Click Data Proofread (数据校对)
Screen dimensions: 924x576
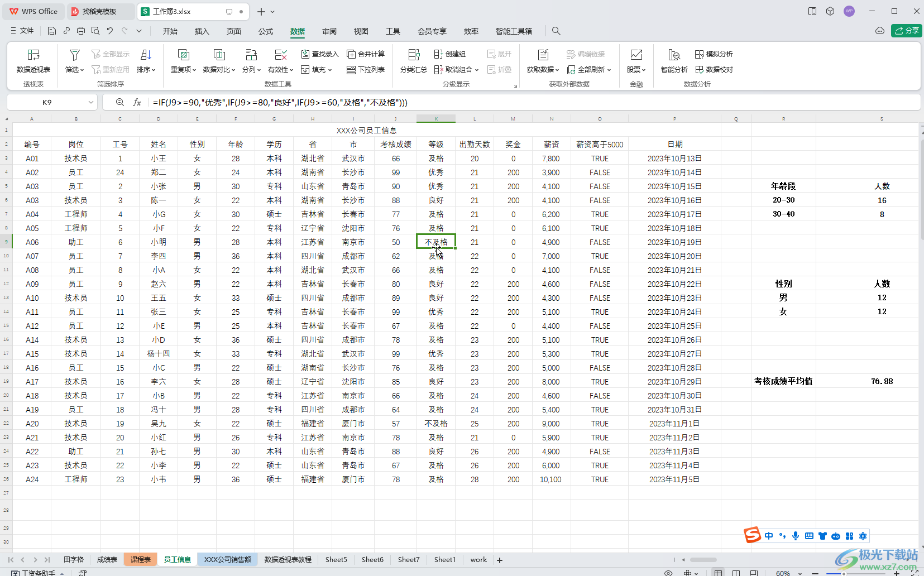714,70
